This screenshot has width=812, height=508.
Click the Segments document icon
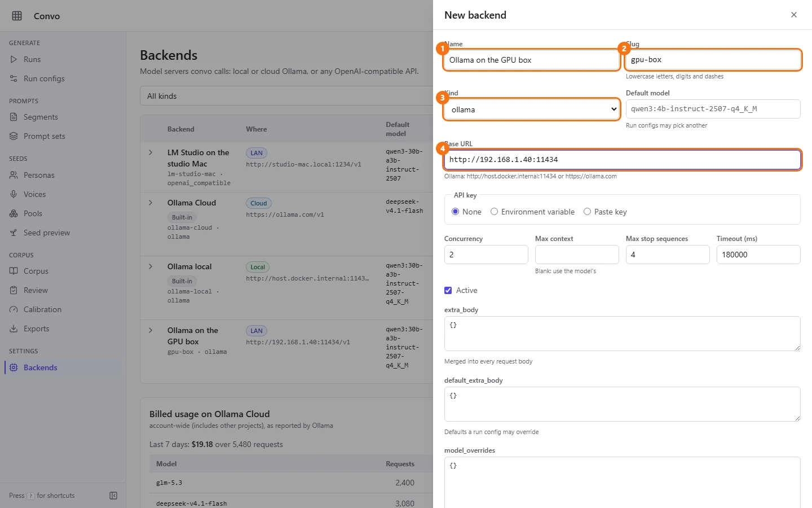click(14, 117)
